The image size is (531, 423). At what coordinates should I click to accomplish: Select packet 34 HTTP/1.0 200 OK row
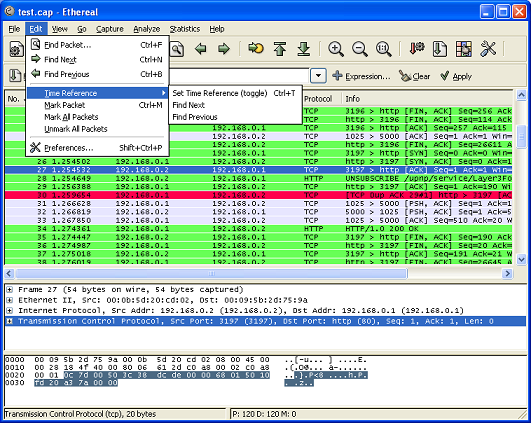(x=258, y=229)
